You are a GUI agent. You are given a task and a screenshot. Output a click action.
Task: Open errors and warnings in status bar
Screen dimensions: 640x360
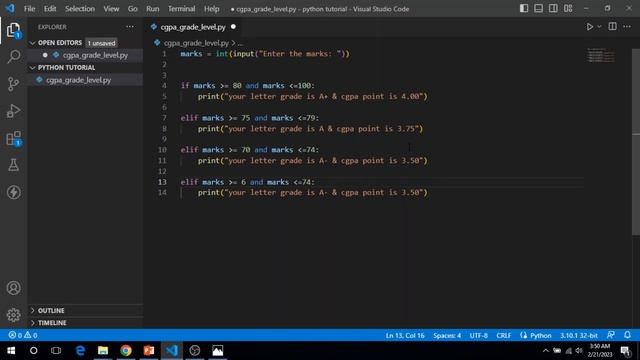point(23,335)
